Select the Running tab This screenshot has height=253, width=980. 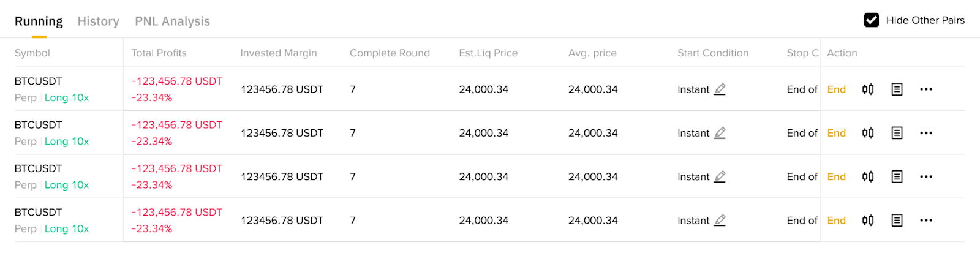[x=39, y=21]
